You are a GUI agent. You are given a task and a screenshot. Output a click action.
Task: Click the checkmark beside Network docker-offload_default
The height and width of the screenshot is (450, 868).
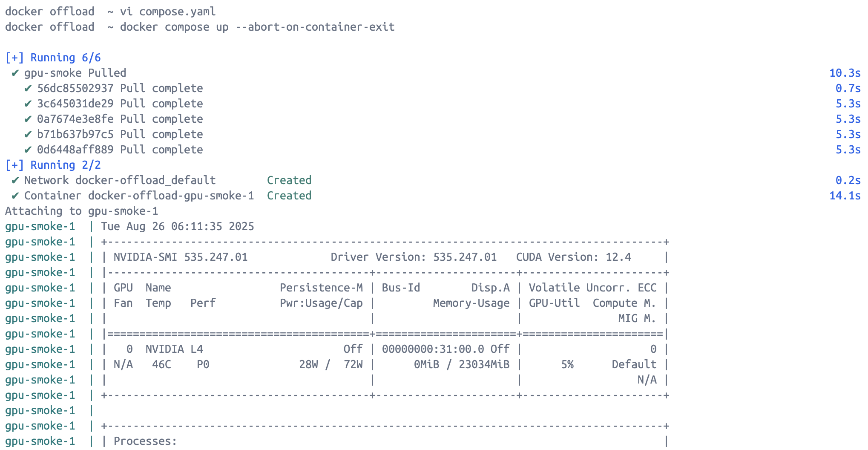[15, 180]
